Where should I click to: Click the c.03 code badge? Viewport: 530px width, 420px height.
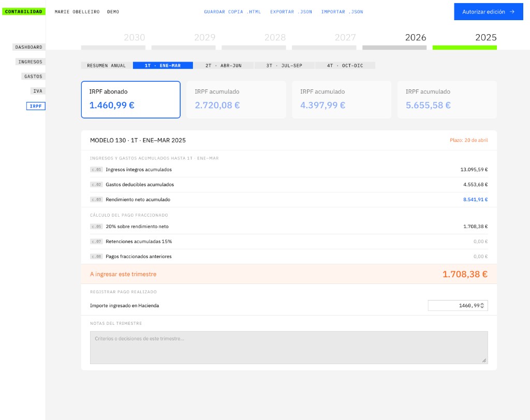point(96,199)
